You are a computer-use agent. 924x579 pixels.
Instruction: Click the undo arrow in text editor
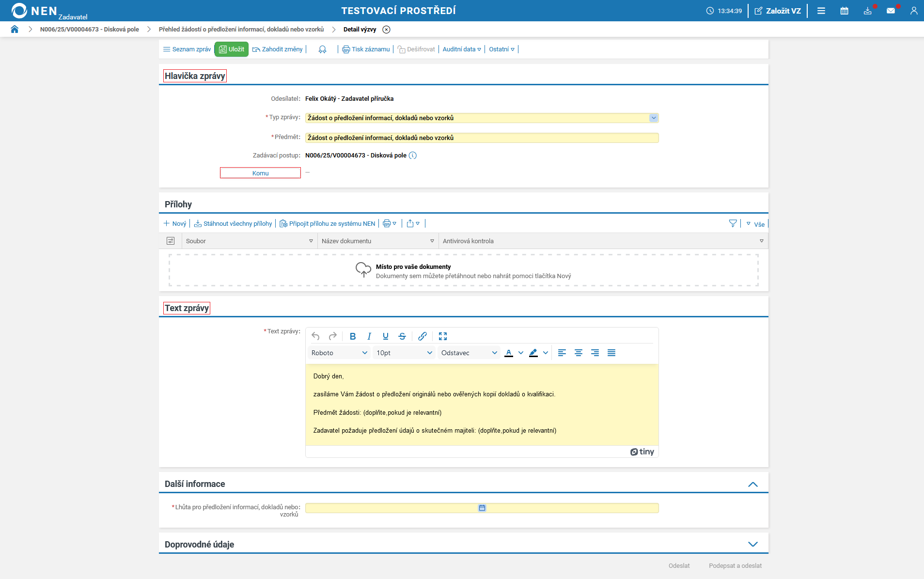coord(315,336)
